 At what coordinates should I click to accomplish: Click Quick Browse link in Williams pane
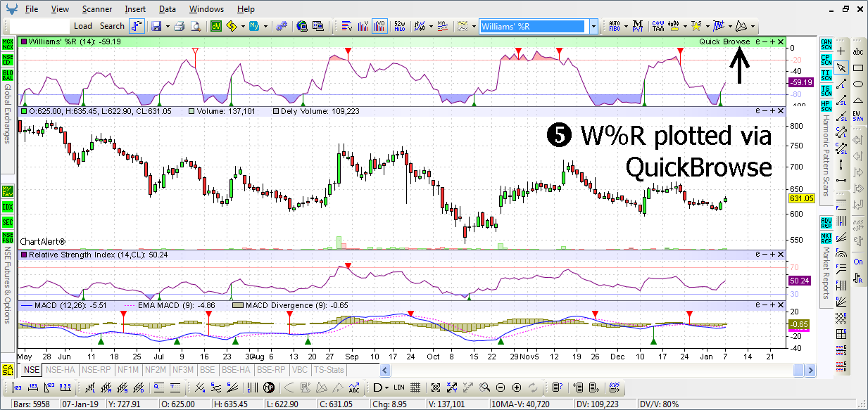(x=724, y=41)
